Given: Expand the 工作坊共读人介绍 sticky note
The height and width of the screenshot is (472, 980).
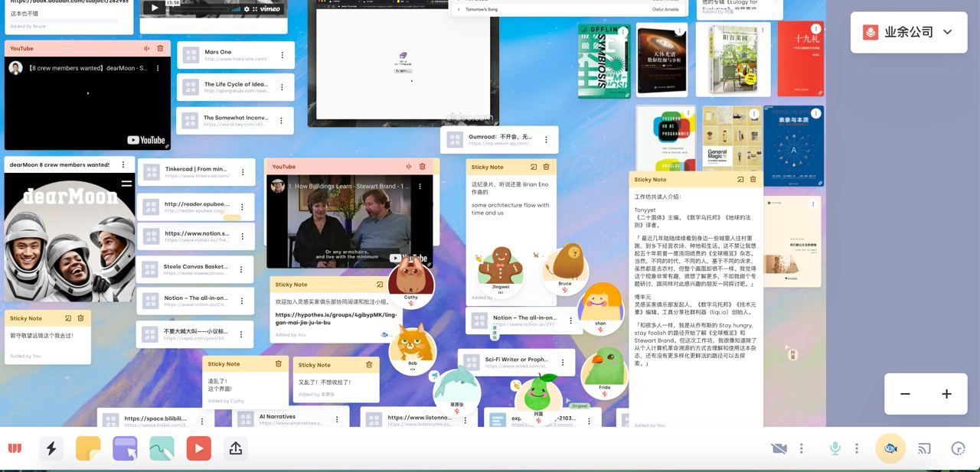Looking at the screenshot, I should pos(740,180).
